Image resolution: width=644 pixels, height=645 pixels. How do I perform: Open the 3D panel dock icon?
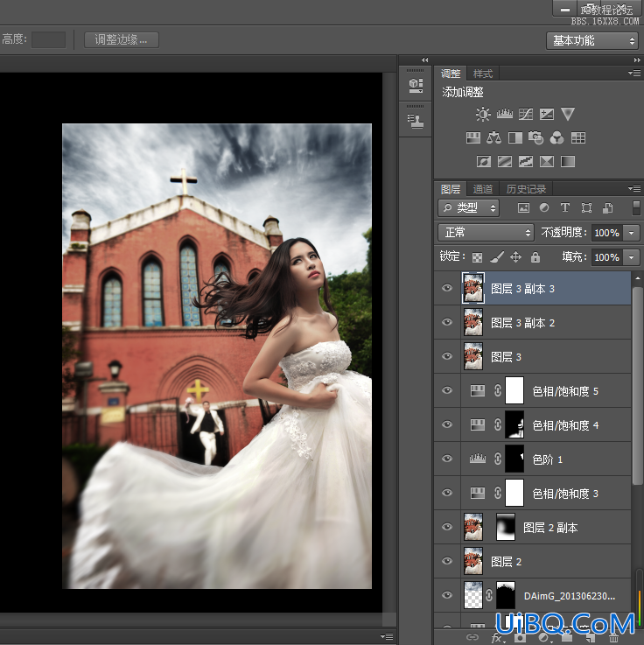[x=416, y=85]
